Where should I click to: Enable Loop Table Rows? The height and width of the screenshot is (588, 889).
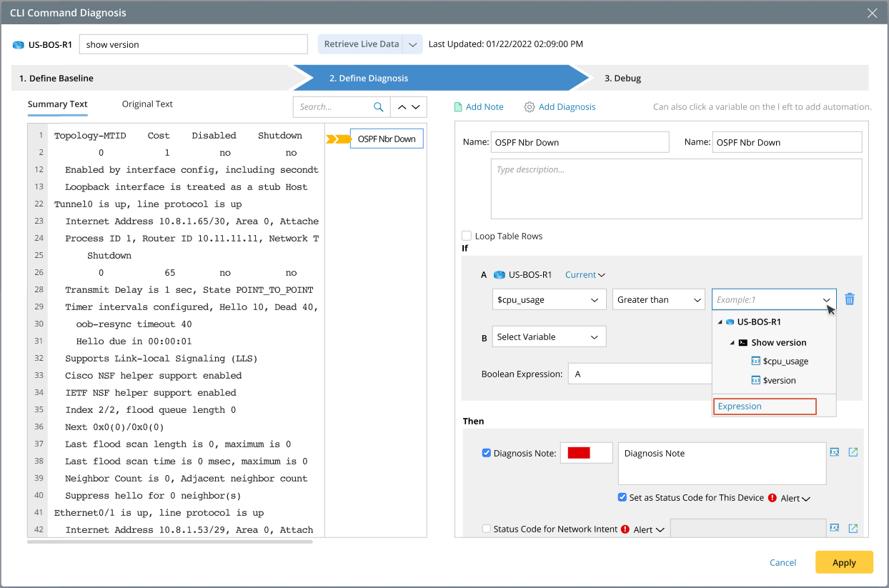coord(466,235)
